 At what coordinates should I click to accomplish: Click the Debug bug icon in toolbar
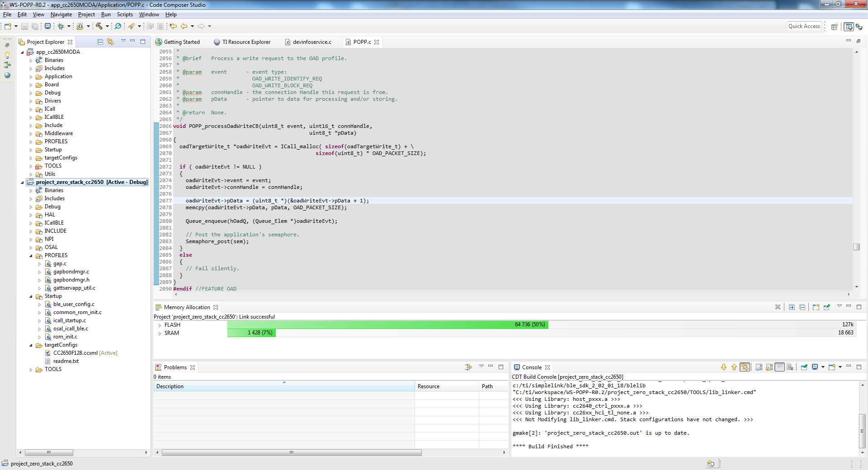pyautogui.click(x=61, y=26)
